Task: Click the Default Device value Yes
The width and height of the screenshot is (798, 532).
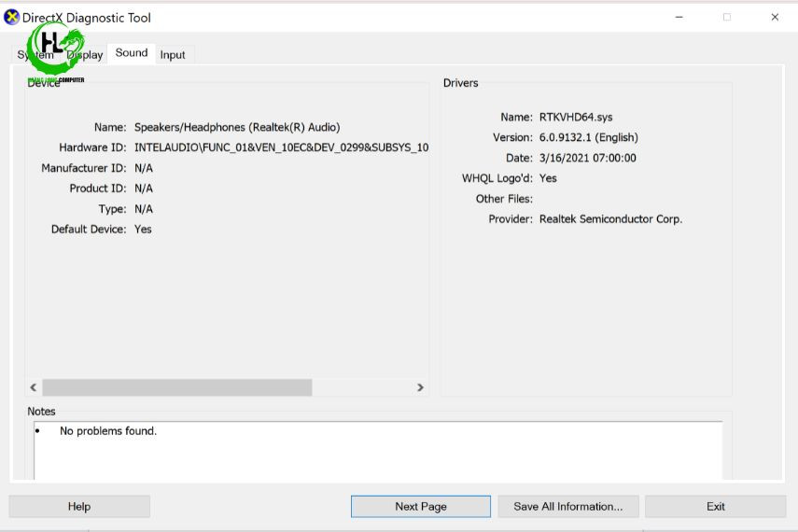Action: [143, 229]
